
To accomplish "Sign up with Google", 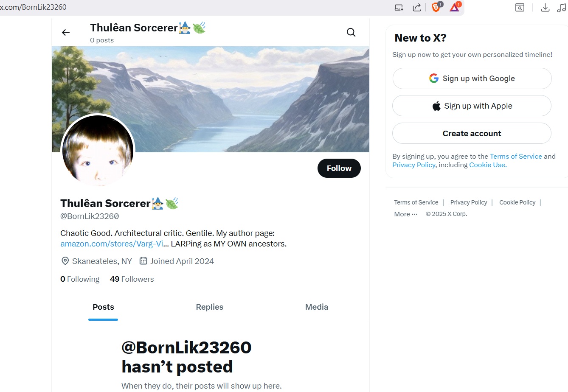I will (x=472, y=78).
